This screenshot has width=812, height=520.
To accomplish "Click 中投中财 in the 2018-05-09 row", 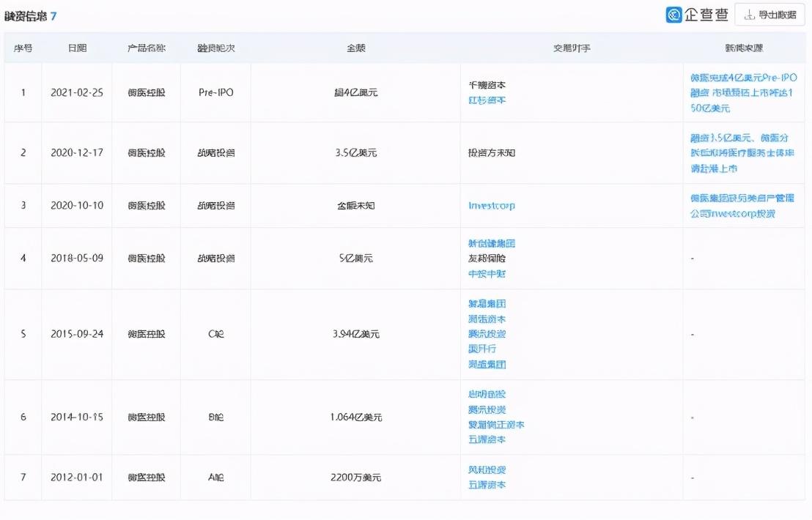I will tap(487, 274).
